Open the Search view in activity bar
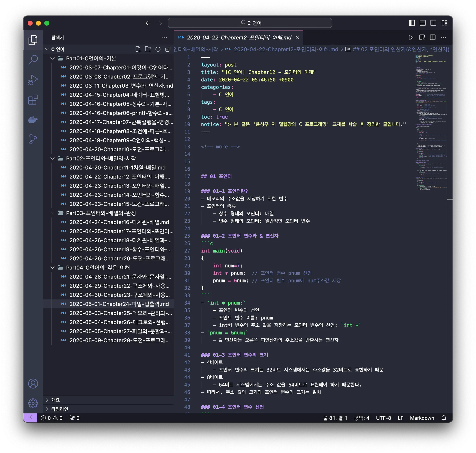Screen dimensions: 476x453 [x=33, y=60]
